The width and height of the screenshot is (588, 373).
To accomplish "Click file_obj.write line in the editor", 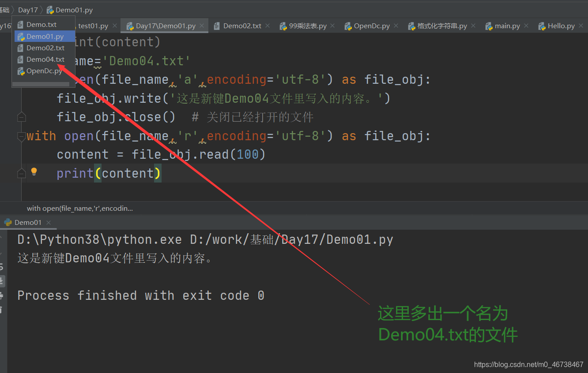I will (x=224, y=98).
